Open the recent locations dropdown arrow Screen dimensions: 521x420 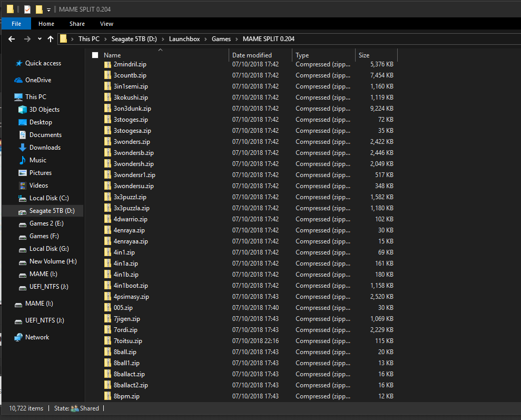(x=40, y=39)
